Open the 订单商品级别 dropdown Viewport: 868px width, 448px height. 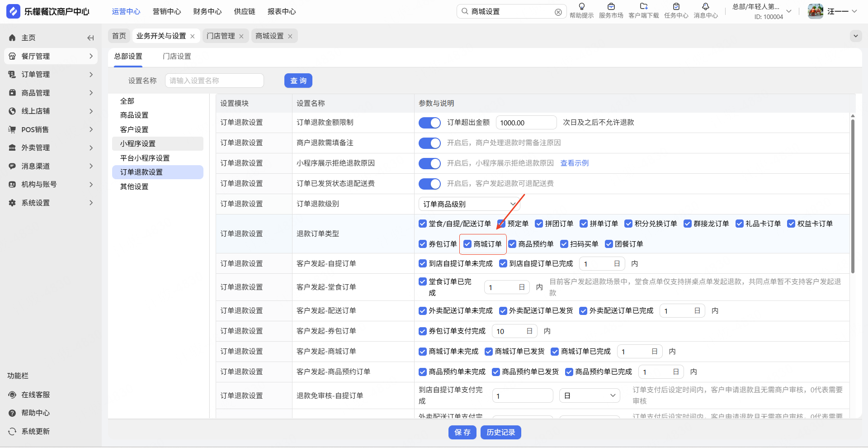pyautogui.click(x=469, y=204)
